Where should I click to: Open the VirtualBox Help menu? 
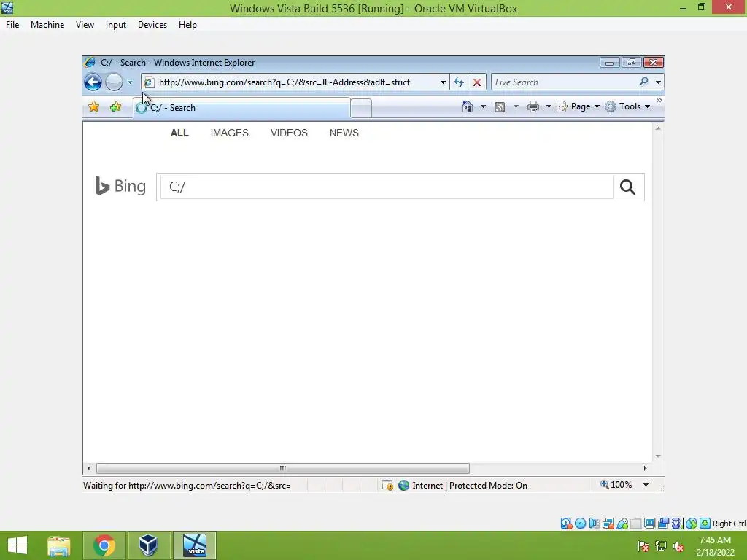coord(187,25)
